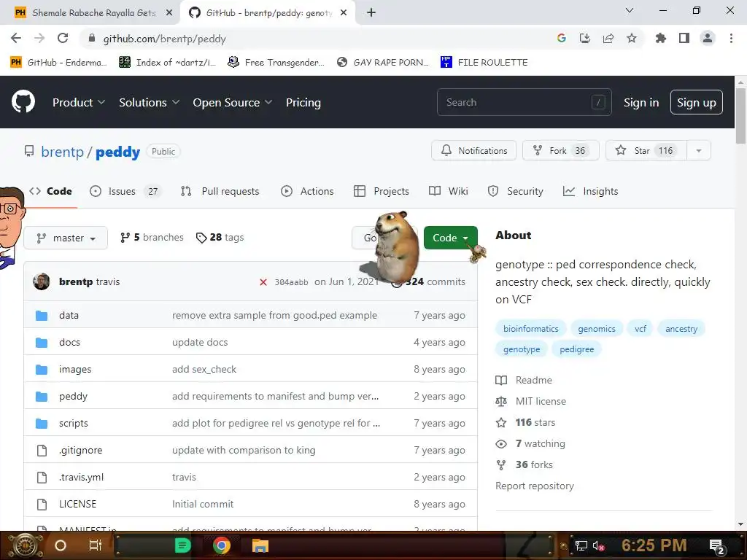Star the repository
This screenshot has width=747, height=560.
[646, 151]
